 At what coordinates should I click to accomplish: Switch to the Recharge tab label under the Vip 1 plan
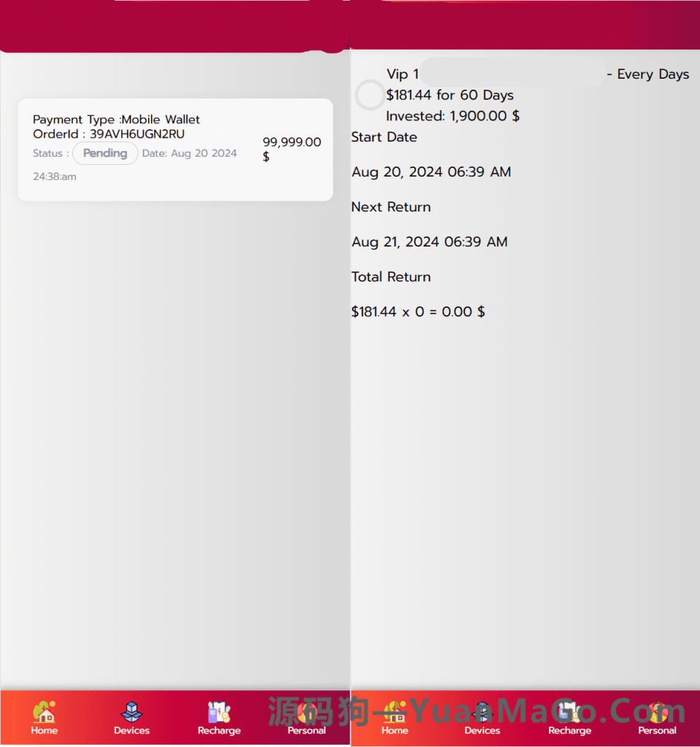click(x=569, y=730)
